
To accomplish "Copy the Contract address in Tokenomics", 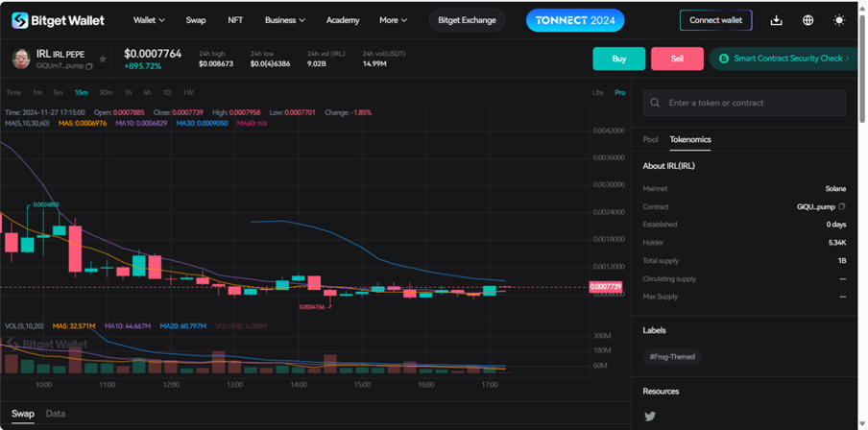I will [x=842, y=206].
